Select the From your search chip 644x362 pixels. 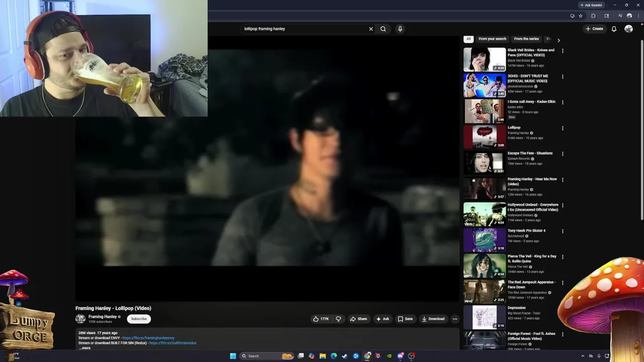click(493, 39)
